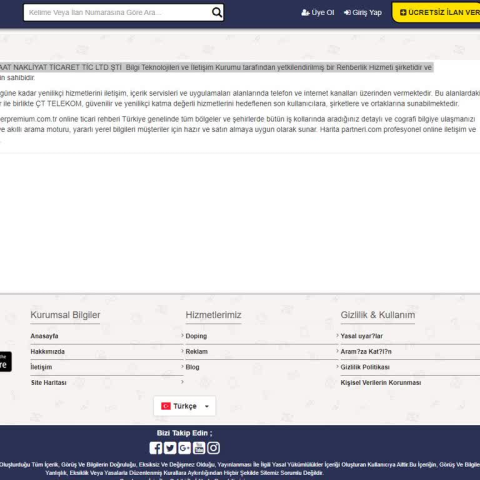Focus the keyword search input field

tap(118, 13)
